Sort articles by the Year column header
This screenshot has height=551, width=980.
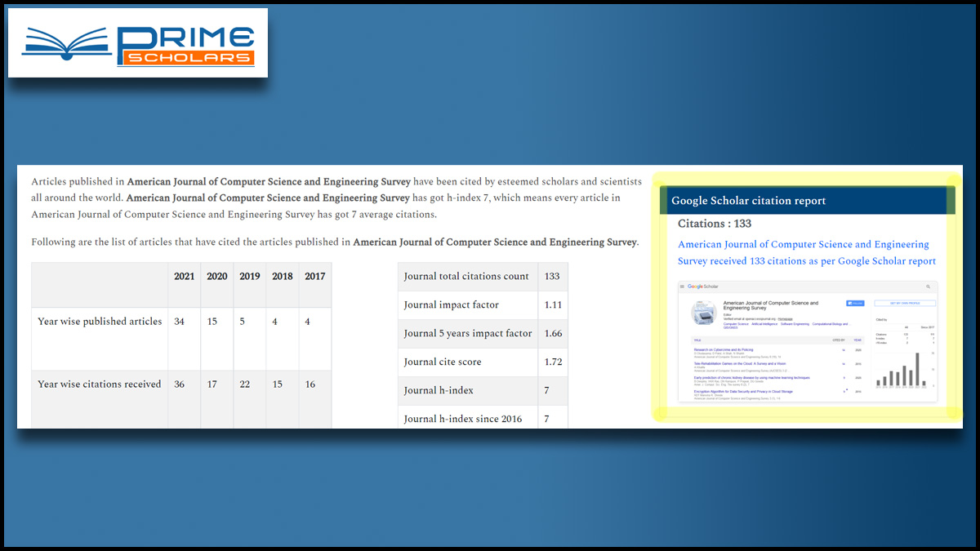coord(857,340)
